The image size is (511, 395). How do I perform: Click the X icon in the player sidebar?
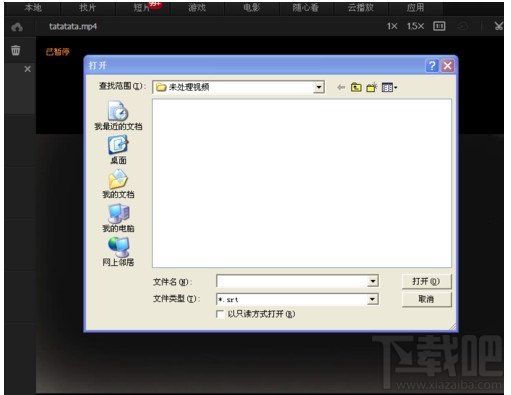tap(28, 69)
